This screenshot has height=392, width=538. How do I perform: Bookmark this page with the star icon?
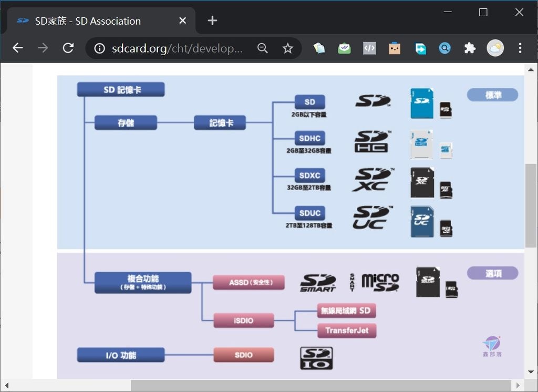click(x=287, y=48)
